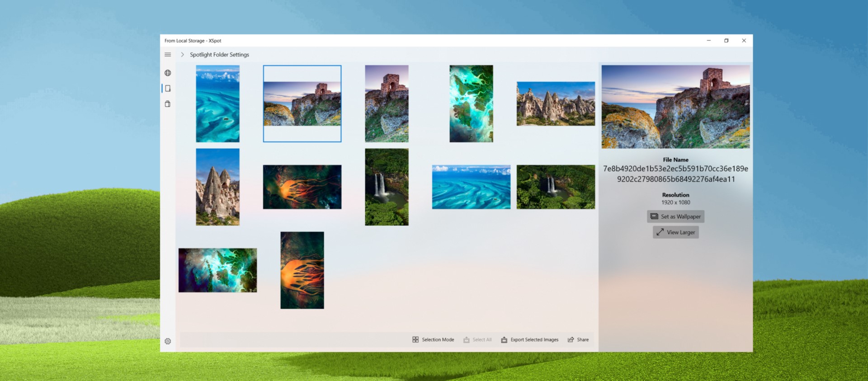This screenshot has height=381, width=868.
Task: Select the portrait turquoise ocean thumbnail in top row
Action: 217,103
